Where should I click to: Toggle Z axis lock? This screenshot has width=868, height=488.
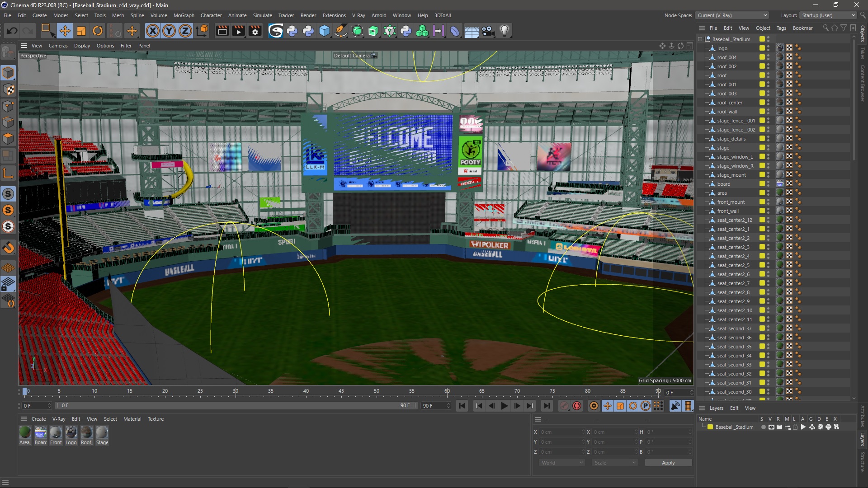click(185, 31)
